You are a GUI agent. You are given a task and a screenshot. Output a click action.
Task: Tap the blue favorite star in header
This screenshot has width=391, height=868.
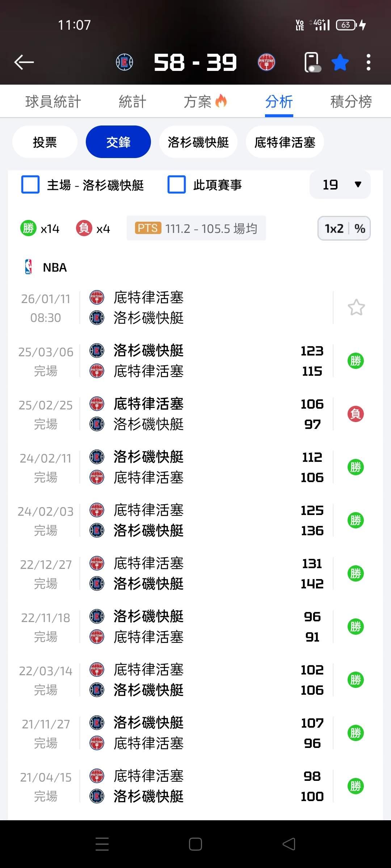[340, 63]
